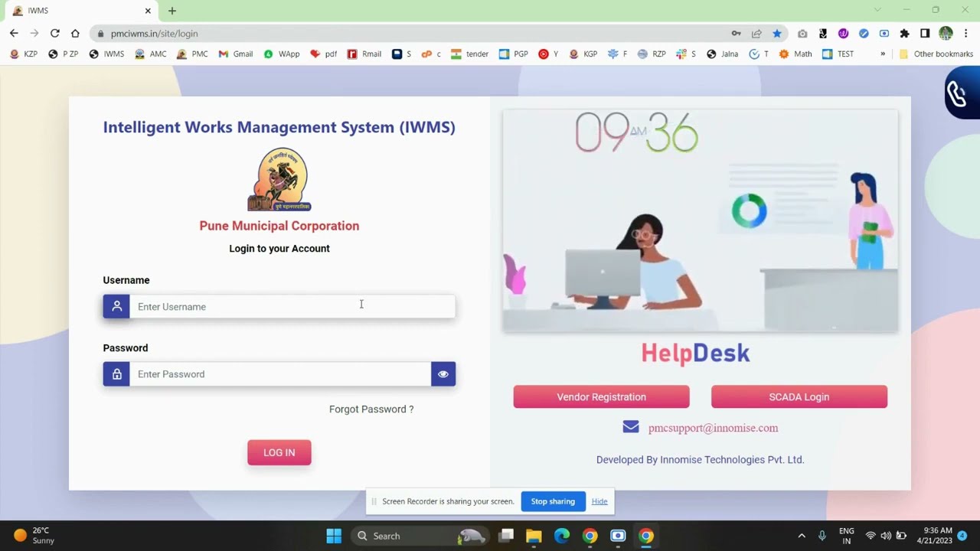Viewport: 980px width, 551px height.
Task: Open the Chrome profile avatar
Action: pos(946,34)
